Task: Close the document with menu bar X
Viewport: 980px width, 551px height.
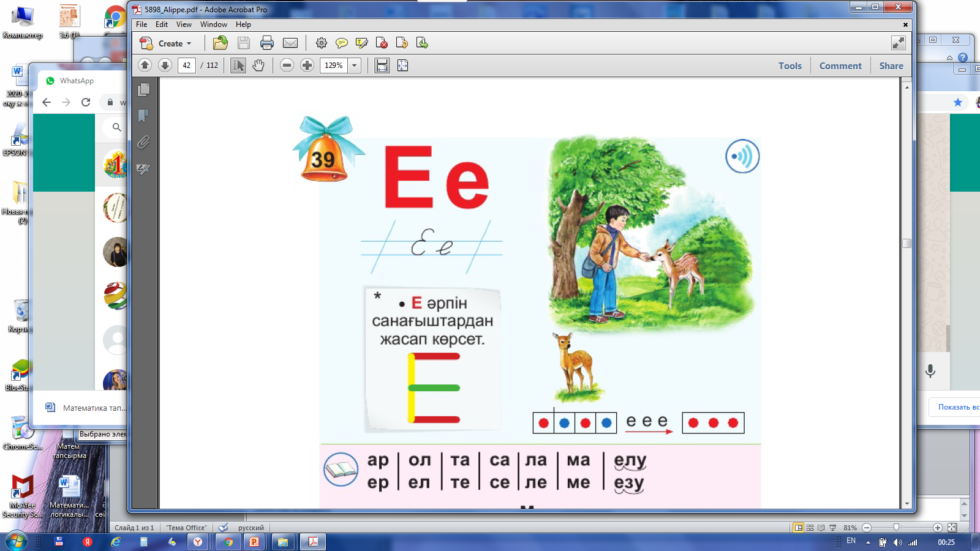Action: pyautogui.click(x=905, y=24)
